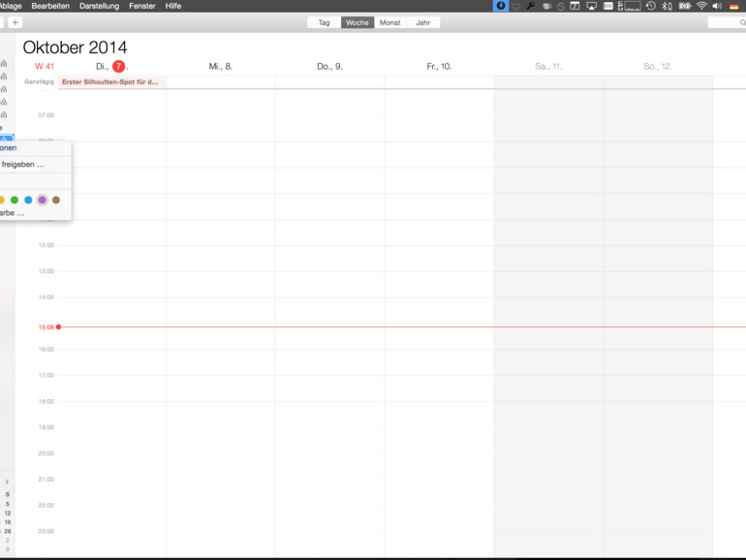Select the day header 'Mi., 8.'
This screenshot has height=560, width=746.
click(221, 66)
